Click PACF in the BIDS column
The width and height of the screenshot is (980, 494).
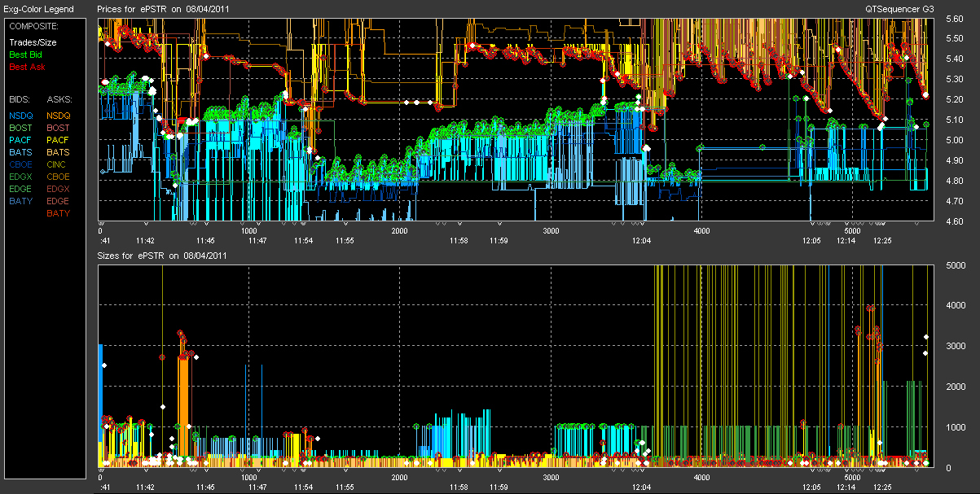click(x=20, y=140)
